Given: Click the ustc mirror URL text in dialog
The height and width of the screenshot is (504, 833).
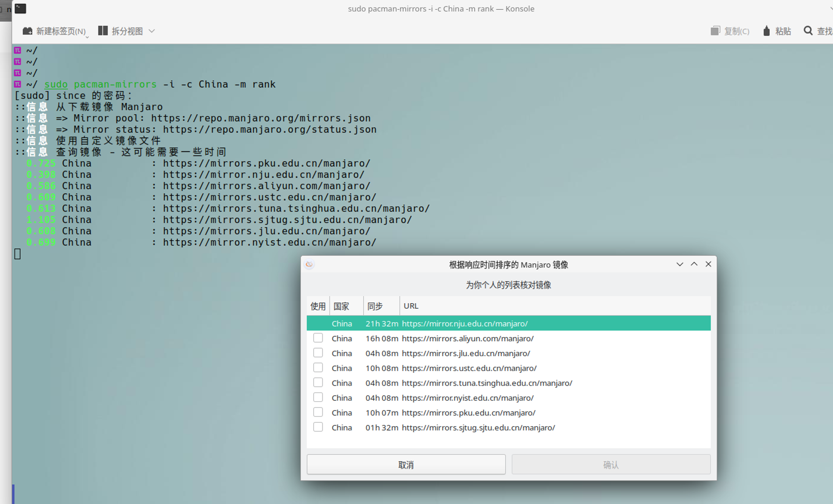Looking at the screenshot, I should [469, 368].
